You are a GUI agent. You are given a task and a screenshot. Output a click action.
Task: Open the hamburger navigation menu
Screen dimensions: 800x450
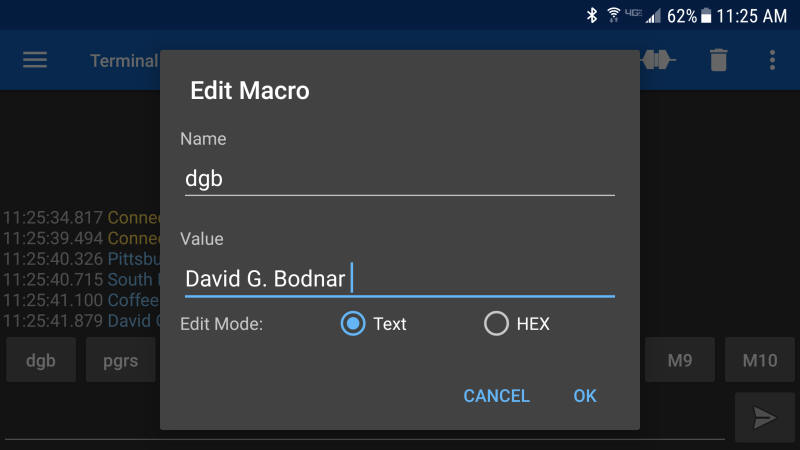(35, 60)
